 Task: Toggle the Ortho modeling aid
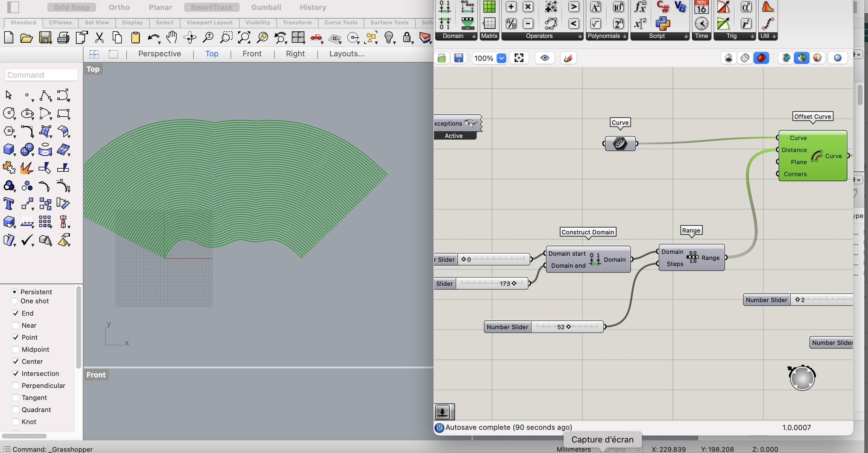pos(119,7)
